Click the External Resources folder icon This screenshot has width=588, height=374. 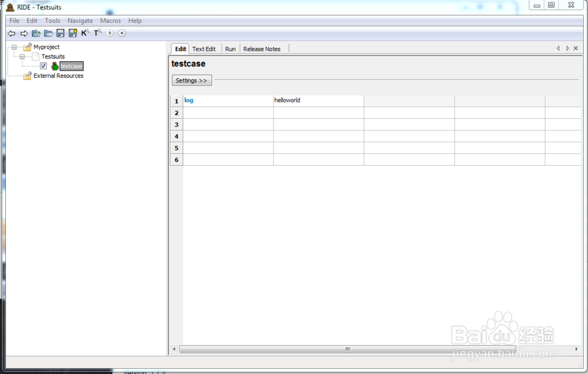[x=28, y=76]
